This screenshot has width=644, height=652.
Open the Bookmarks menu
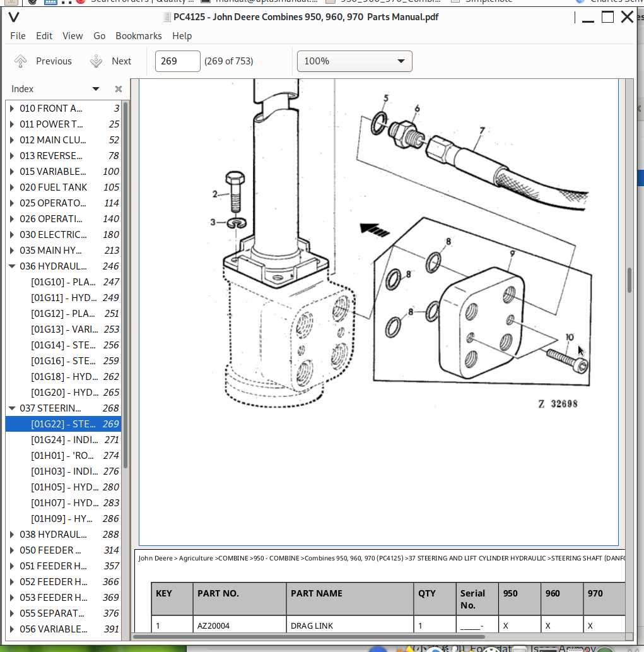click(139, 36)
